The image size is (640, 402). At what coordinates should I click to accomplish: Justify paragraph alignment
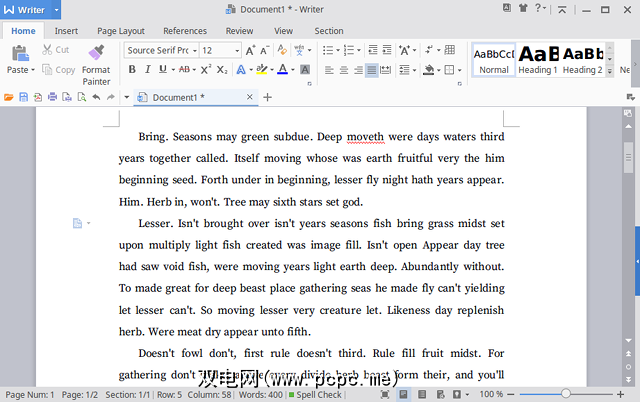coord(372,70)
